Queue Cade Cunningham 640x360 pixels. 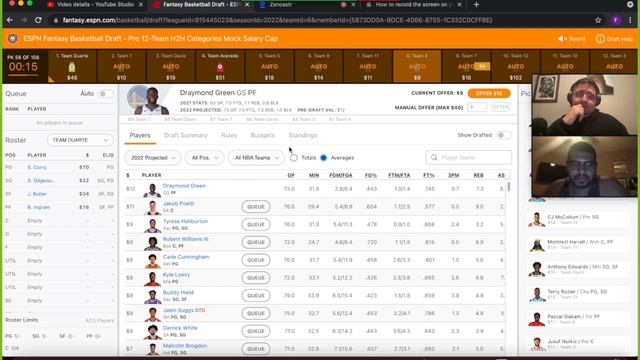256,260
